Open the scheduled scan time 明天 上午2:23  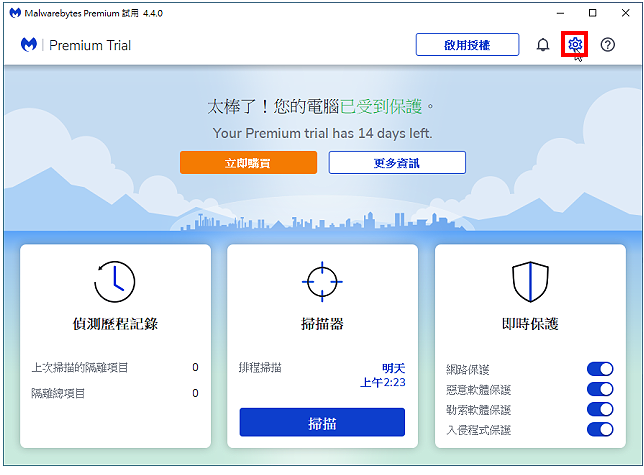(383, 375)
